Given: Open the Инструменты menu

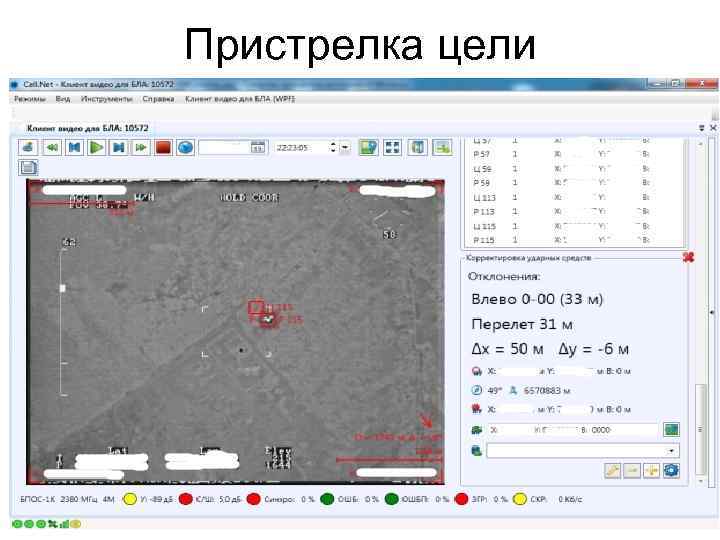Looking at the screenshot, I should point(107,99).
